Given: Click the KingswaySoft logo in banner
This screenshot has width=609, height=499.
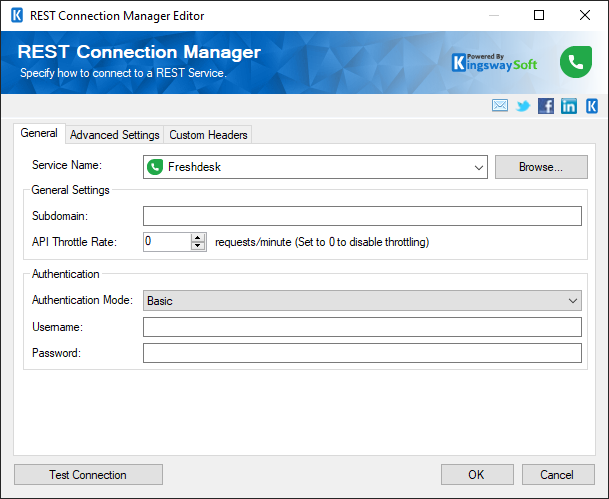Looking at the screenshot, I should 494,62.
